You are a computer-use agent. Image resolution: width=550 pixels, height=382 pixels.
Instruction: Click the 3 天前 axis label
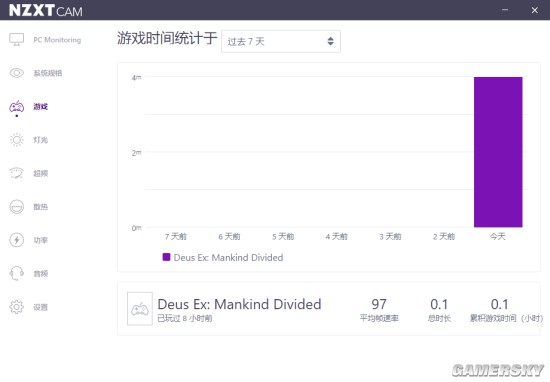[x=390, y=237]
